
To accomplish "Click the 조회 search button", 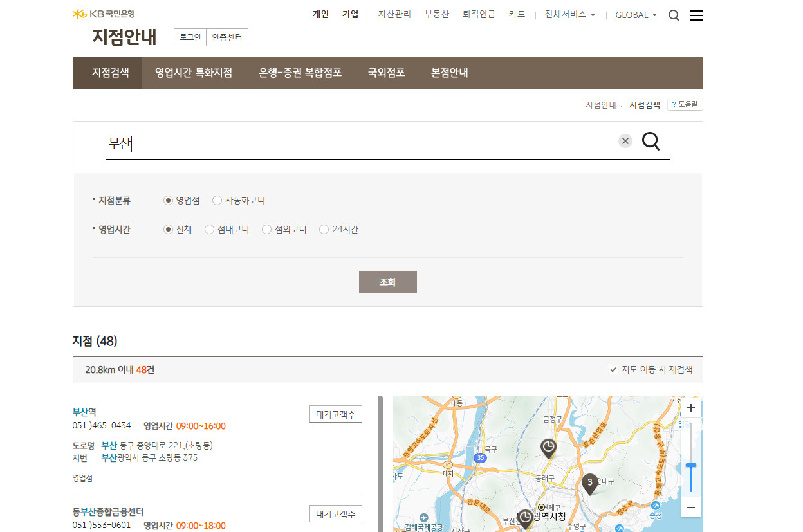I will pos(388,282).
